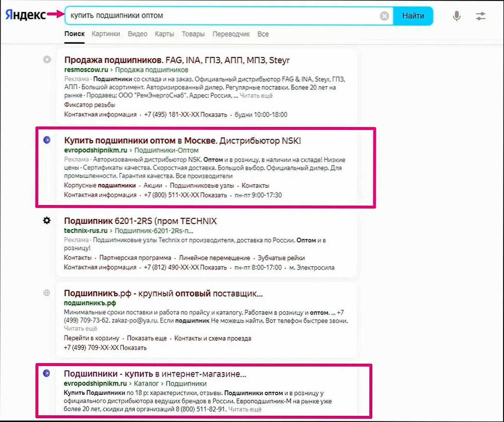
Task: Open 'Подшипникъ.рф - крупный оптовый поставщик' title
Action: [163, 293]
